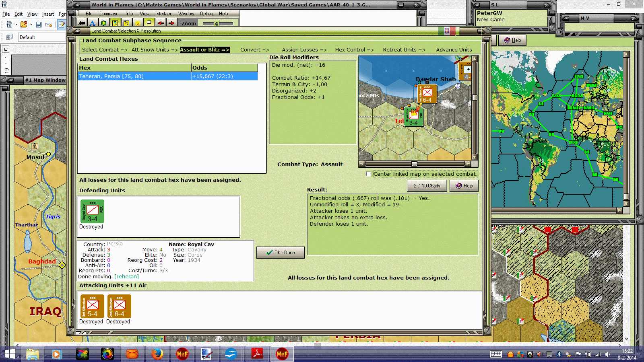
Task: Open the Open-file dropdown arrow
Action: (x=31, y=25)
